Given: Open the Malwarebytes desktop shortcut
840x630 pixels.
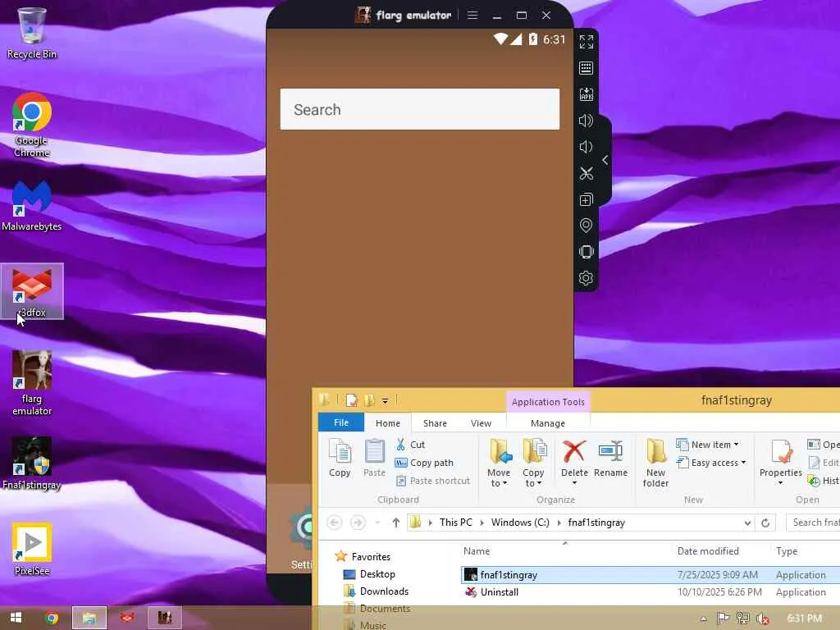Looking at the screenshot, I should [32, 206].
